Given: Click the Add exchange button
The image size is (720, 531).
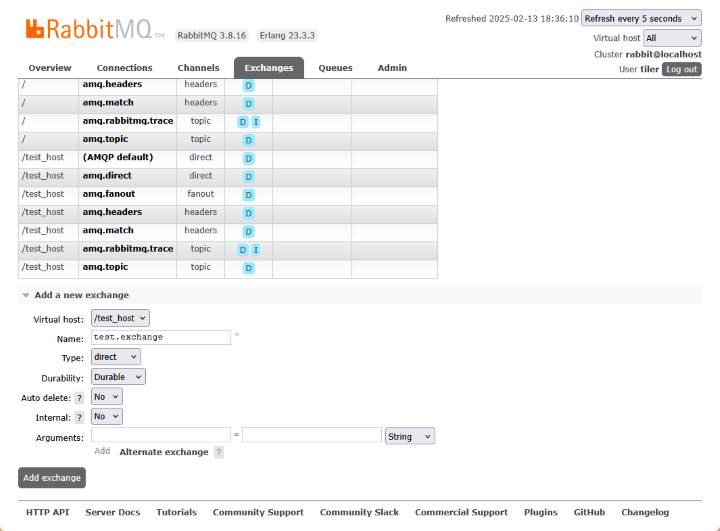Looking at the screenshot, I should [x=52, y=478].
